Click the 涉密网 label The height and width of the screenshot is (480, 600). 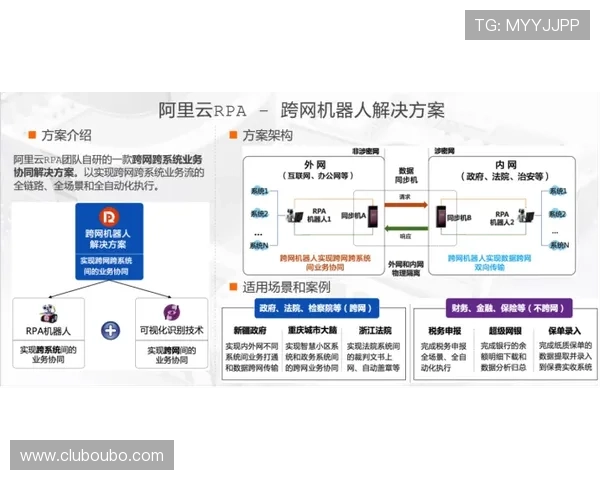[x=444, y=151]
